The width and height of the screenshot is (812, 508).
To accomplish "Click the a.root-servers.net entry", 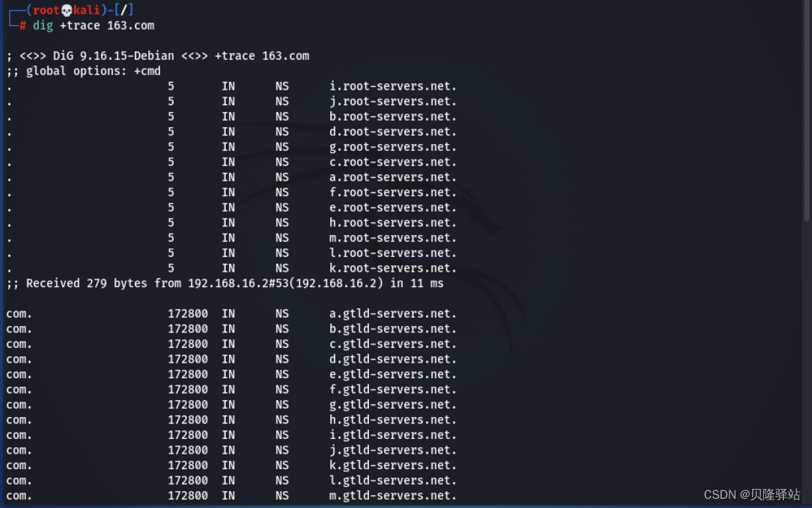I will coord(392,177).
